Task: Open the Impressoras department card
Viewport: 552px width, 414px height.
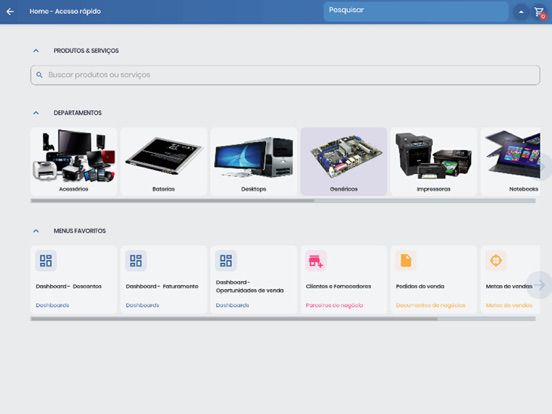Action: pos(434,162)
